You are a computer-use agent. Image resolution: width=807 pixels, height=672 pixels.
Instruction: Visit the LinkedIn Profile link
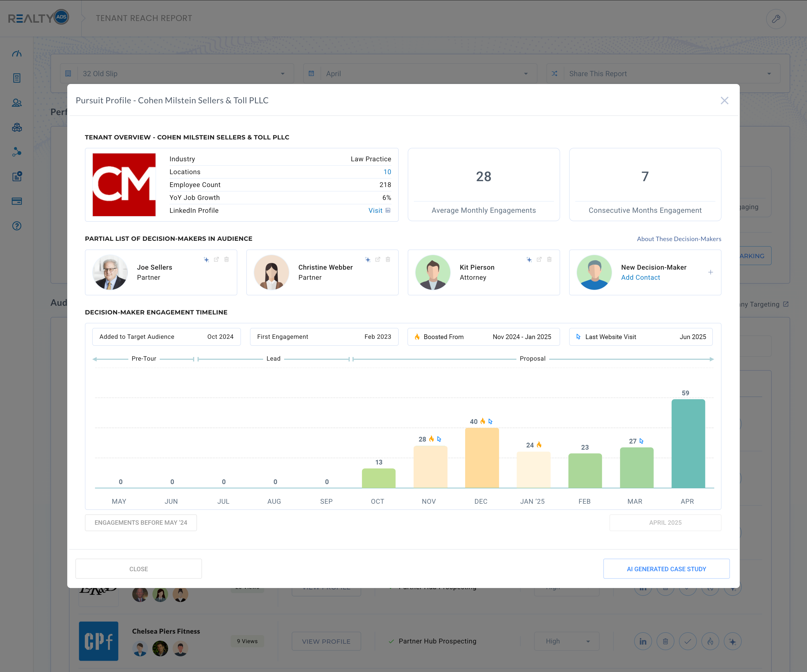coord(379,211)
